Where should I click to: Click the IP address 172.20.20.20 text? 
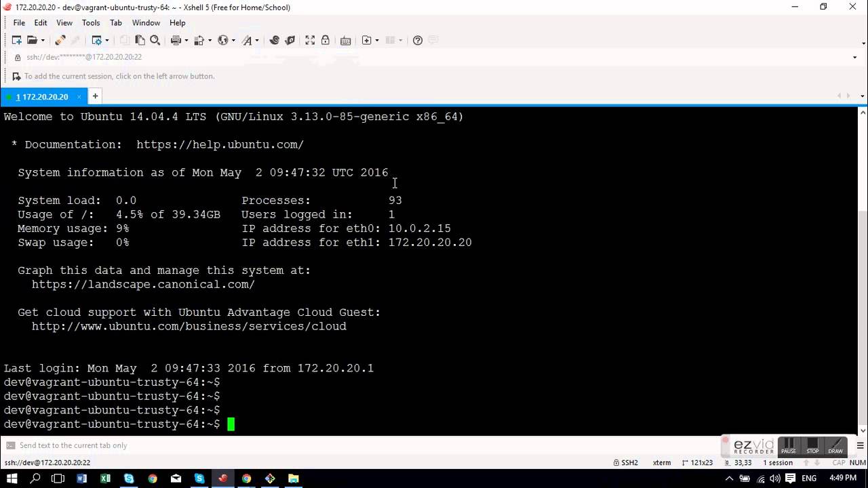tap(430, 243)
